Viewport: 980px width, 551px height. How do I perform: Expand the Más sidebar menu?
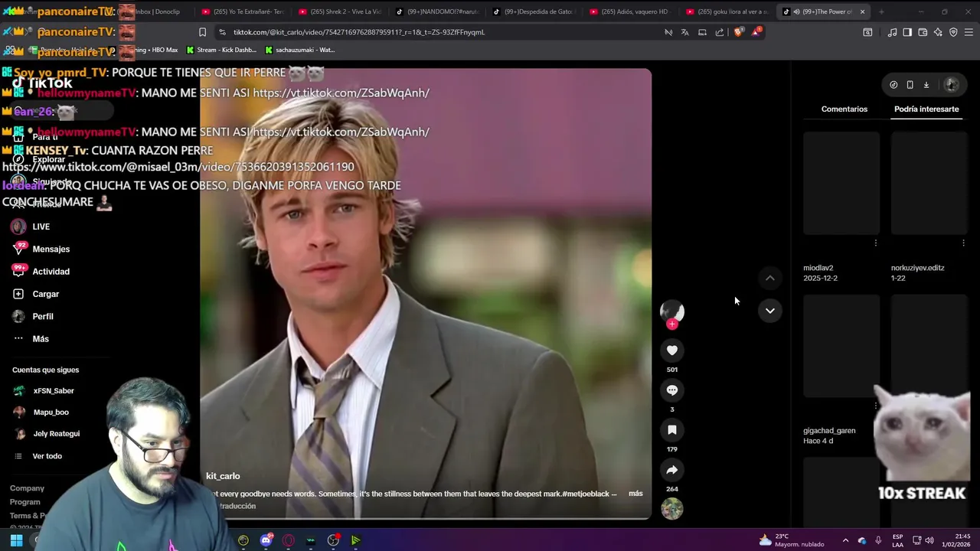[x=40, y=339]
